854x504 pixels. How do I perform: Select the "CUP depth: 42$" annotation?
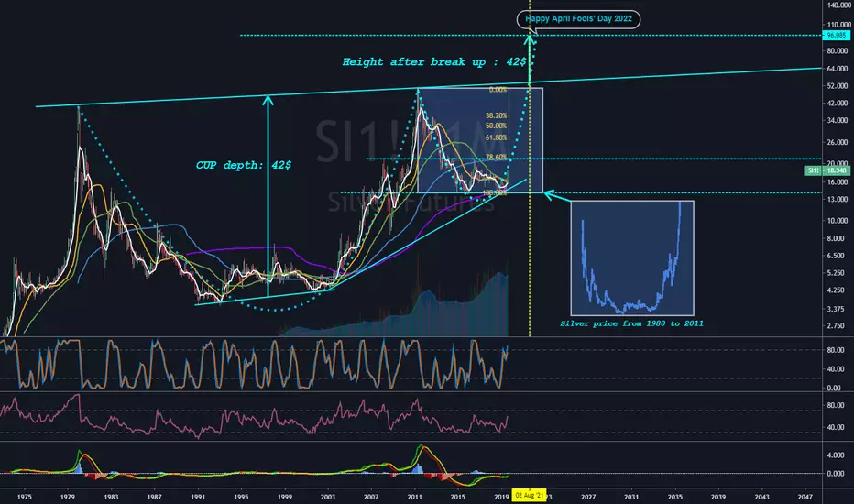pos(244,165)
